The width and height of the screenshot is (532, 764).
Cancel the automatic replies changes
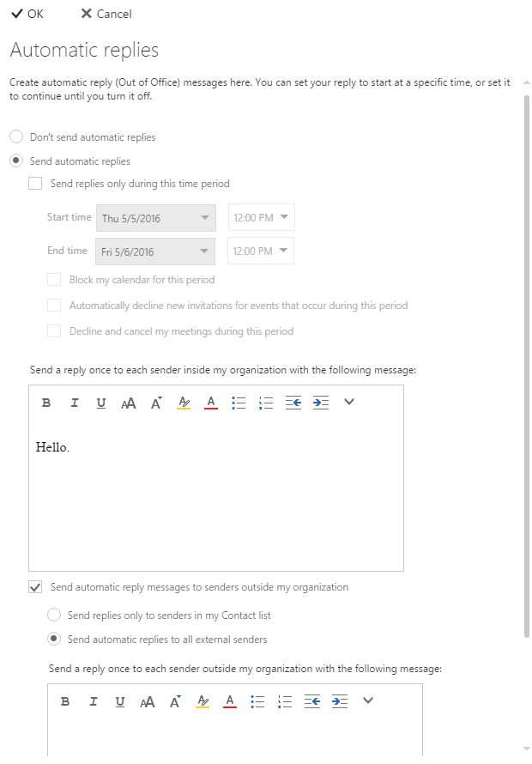point(106,14)
